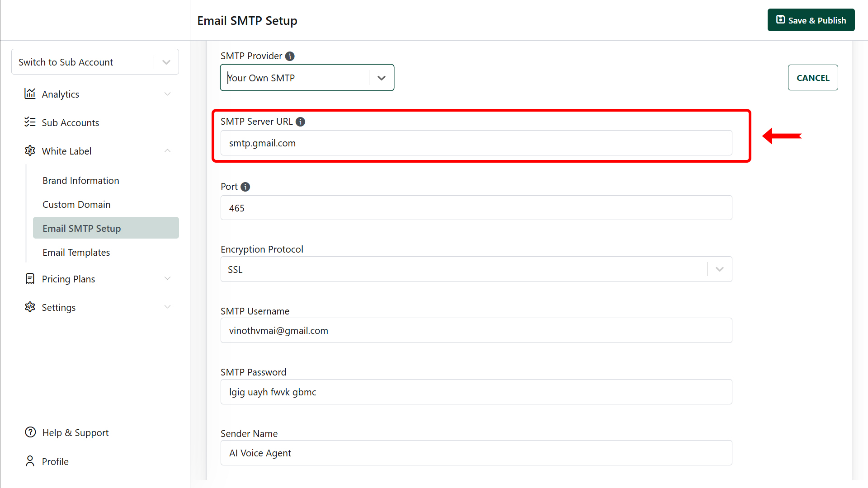
Task: Click the CANCEL button
Action: coord(813,78)
